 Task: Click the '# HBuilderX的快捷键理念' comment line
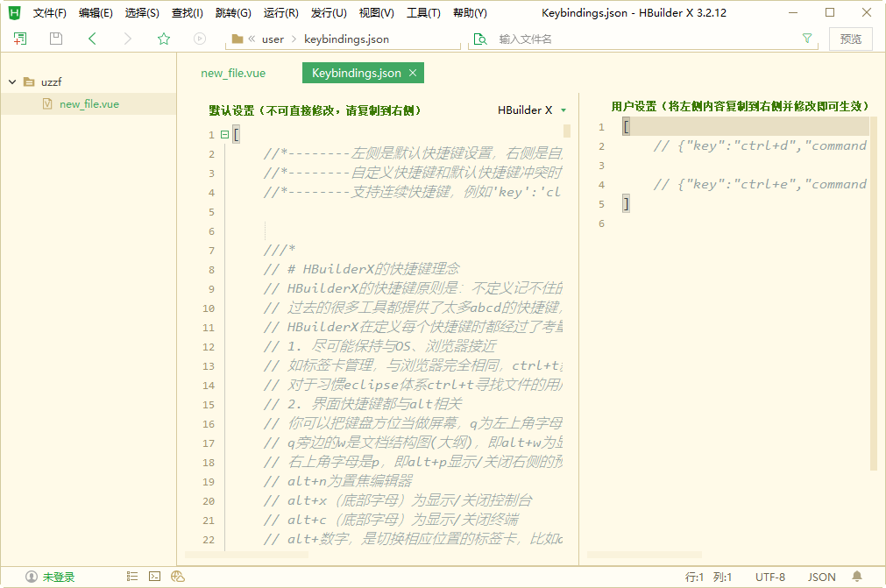click(x=362, y=269)
